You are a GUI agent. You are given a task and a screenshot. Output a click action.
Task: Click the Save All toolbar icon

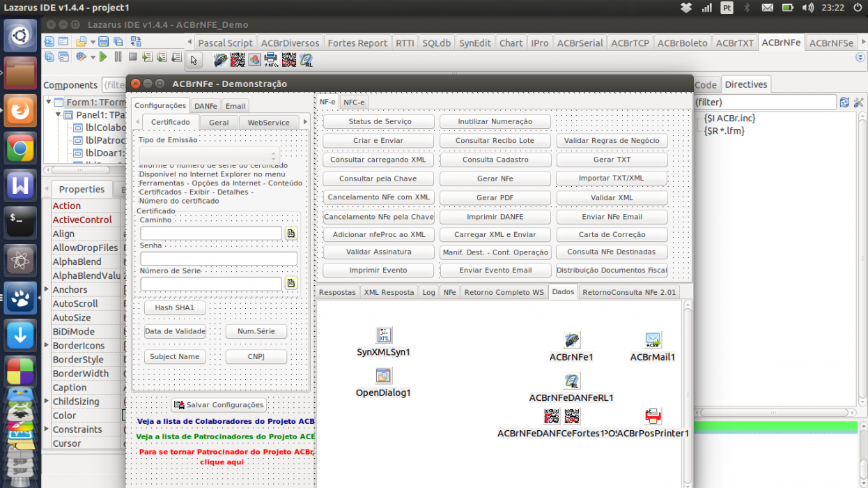[118, 42]
